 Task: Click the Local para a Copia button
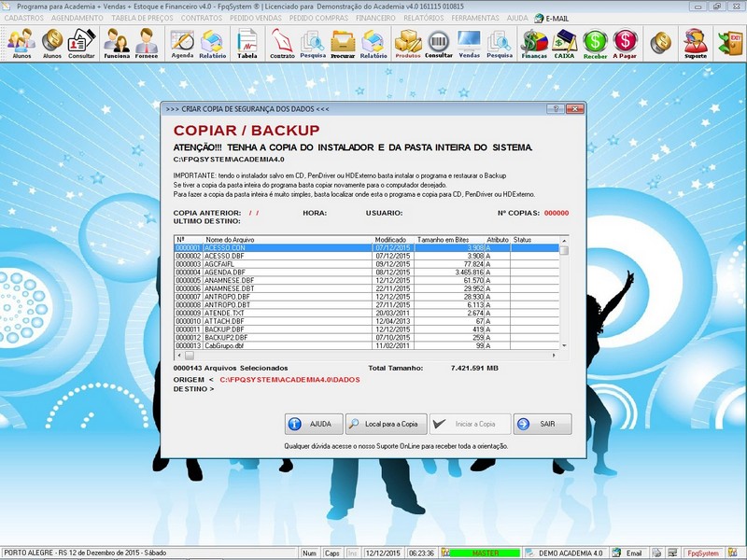point(386,424)
